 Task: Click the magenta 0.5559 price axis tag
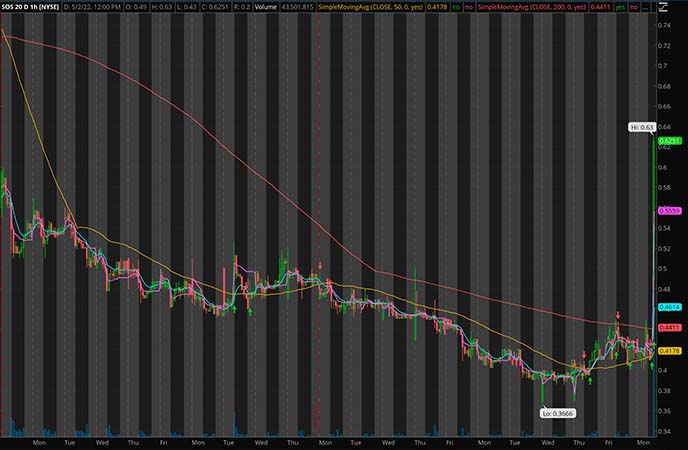670,211
